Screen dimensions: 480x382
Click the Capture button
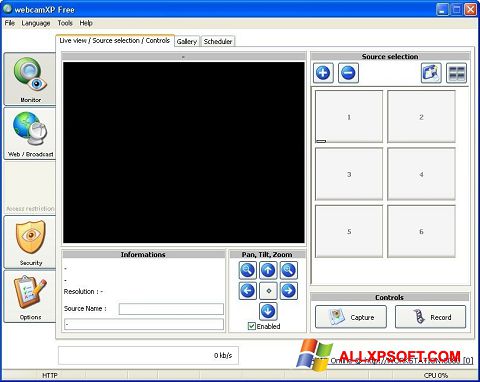pyautogui.click(x=351, y=317)
